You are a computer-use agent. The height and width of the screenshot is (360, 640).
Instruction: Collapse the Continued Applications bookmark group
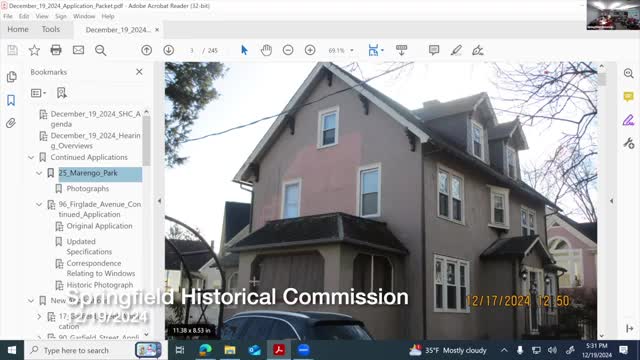pyautogui.click(x=31, y=158)
